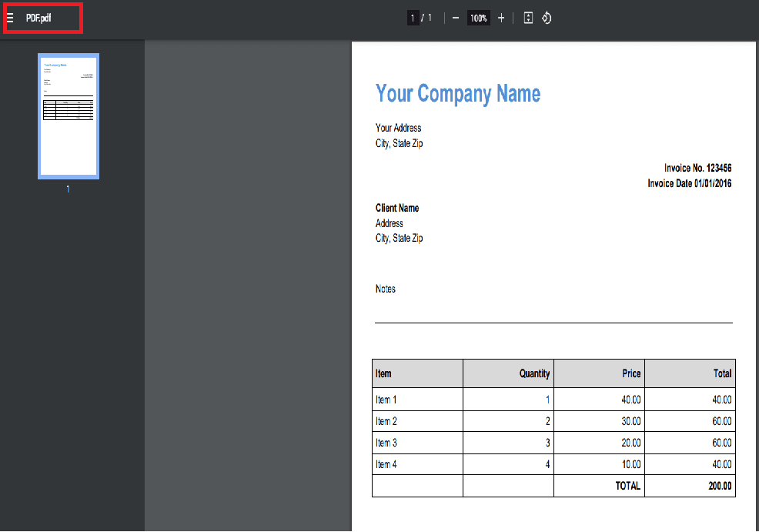Click the zoom in plus icon
759x532 pixels.
(501, 18)
